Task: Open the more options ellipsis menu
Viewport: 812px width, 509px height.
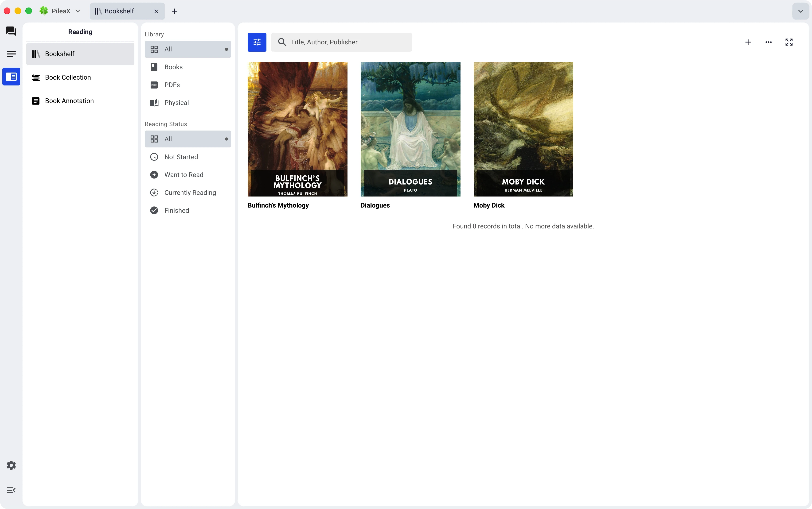Action: (769, 42)
